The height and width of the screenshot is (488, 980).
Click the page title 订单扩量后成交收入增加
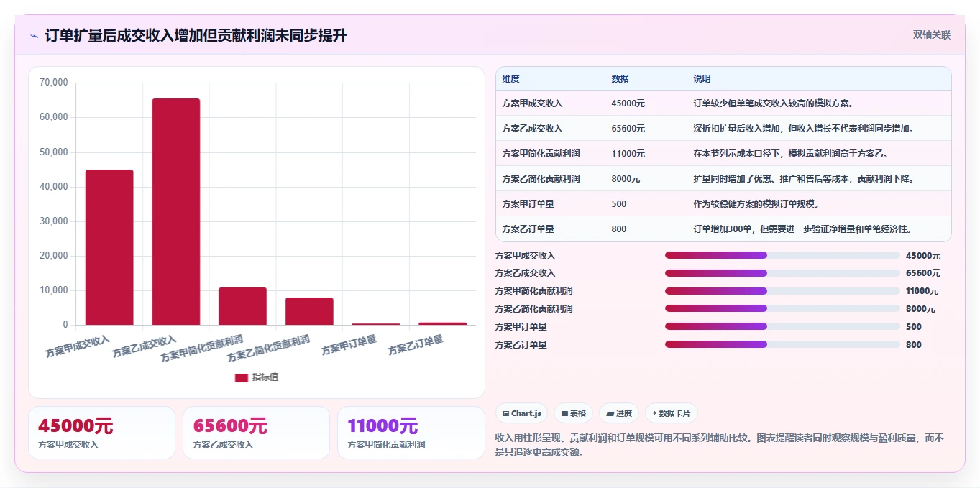(196, 35)
